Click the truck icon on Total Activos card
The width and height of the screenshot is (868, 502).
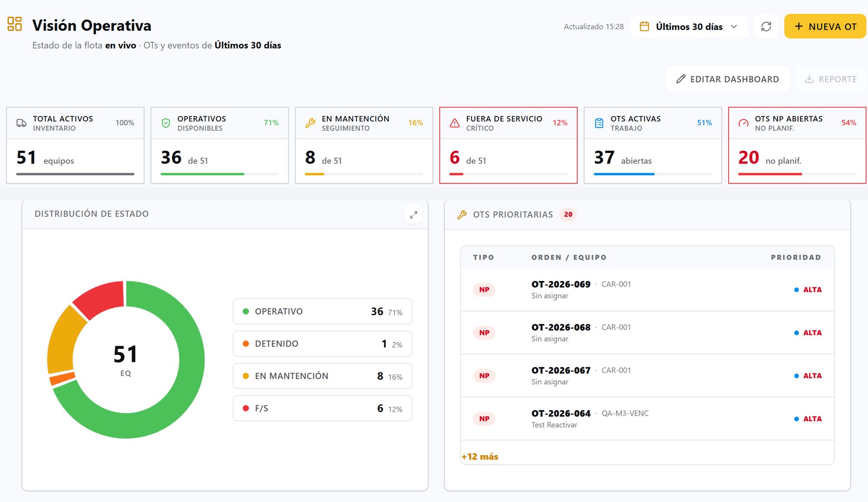(x=21, y=123)
